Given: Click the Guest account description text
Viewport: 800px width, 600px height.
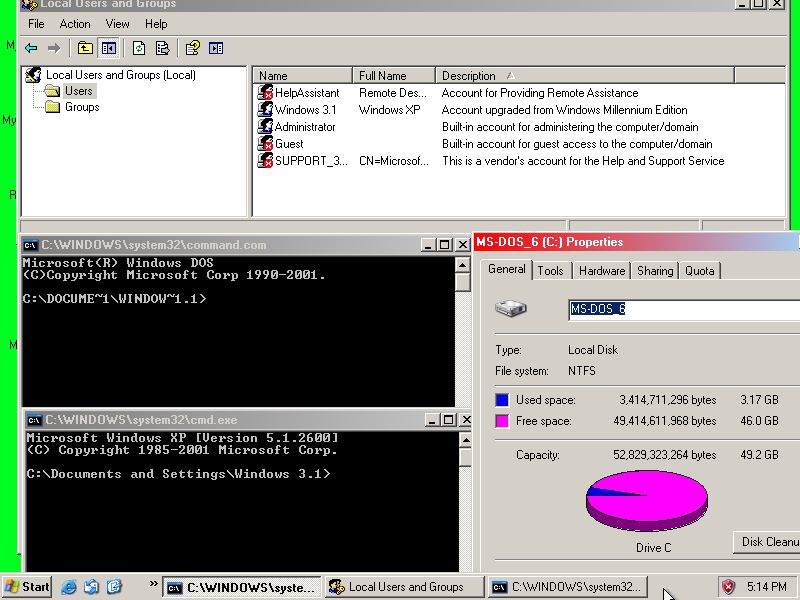Looking at the screenshot, I should (577, 144).
